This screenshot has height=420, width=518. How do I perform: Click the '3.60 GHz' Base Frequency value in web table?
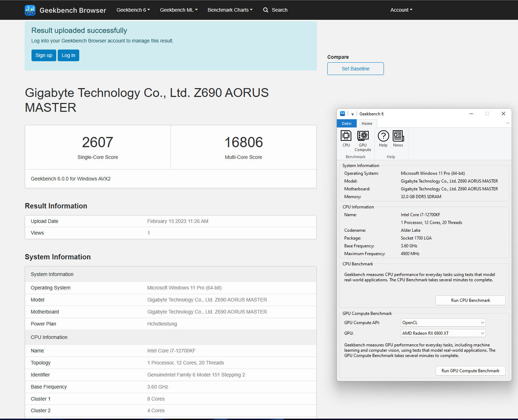click(158, 387)
